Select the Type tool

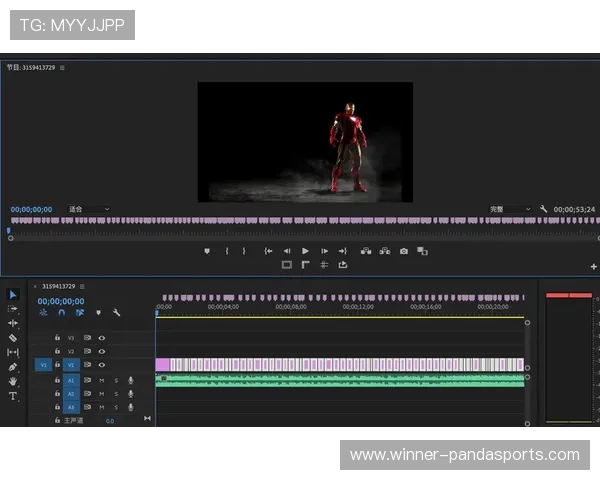pyautogui.click(x=13, y=396)
